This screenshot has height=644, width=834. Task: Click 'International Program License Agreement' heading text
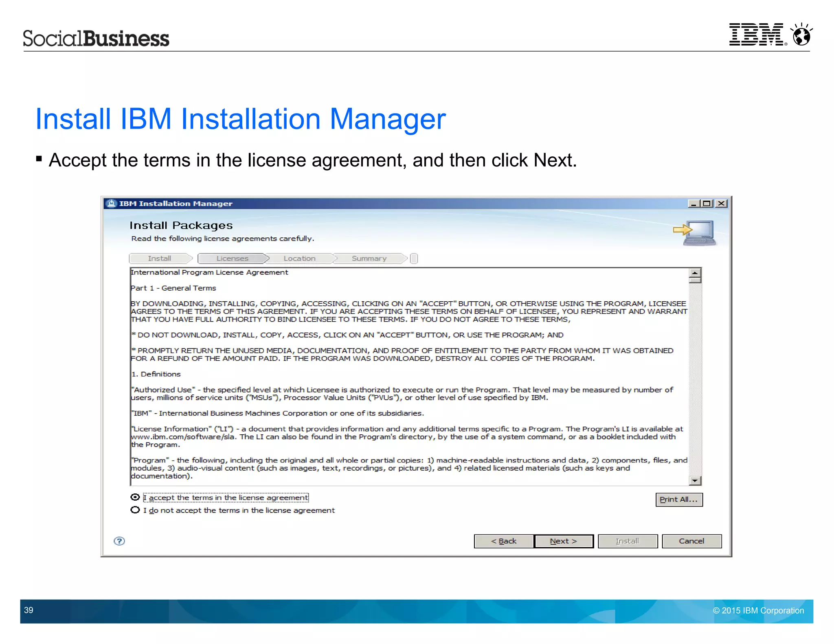click(209, 272)
